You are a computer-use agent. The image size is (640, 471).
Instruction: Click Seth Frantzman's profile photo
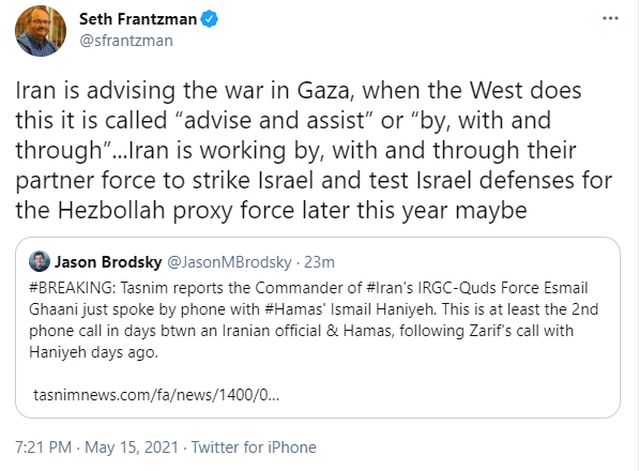point(40,30)
